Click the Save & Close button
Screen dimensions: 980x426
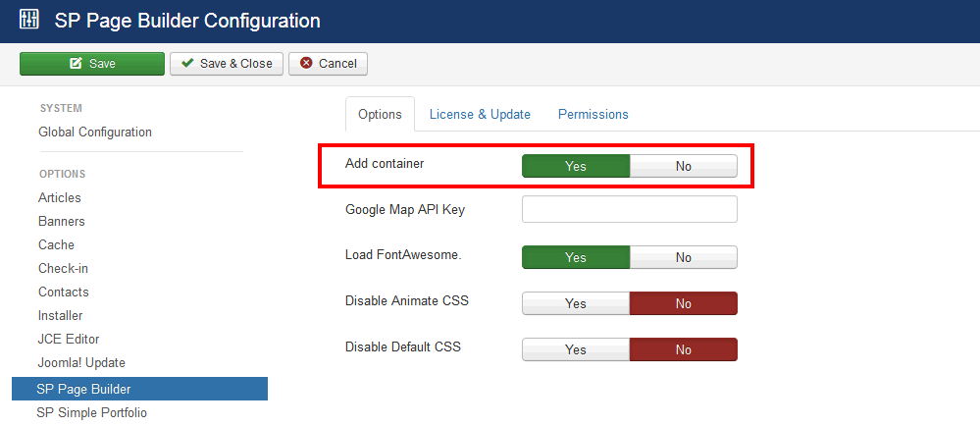click(227, 64)
